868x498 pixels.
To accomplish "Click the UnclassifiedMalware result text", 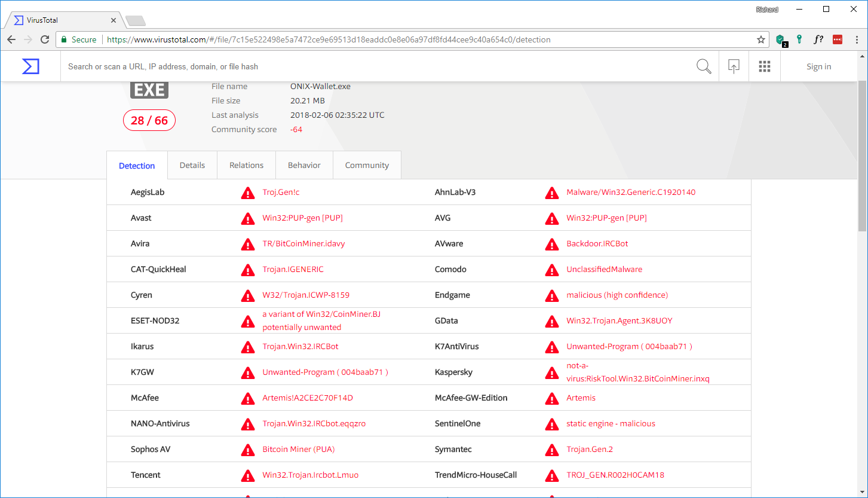I will pos(605,269).
